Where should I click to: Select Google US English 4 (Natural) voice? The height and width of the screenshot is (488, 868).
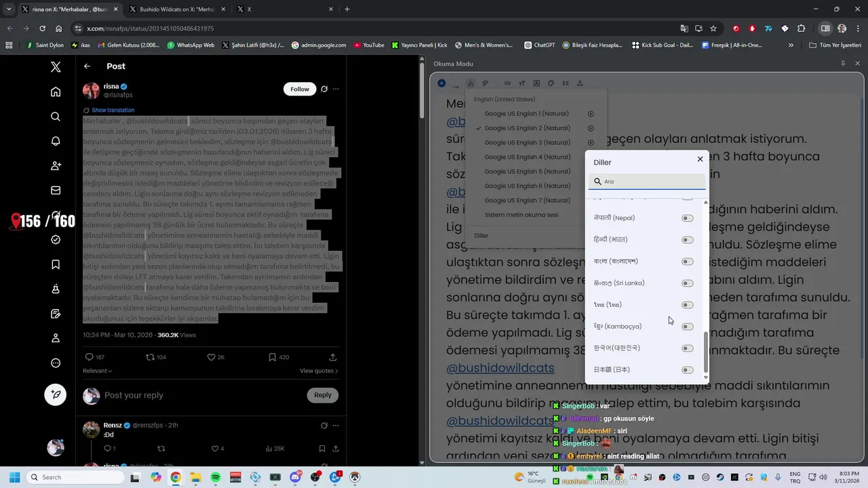(526, 157)
